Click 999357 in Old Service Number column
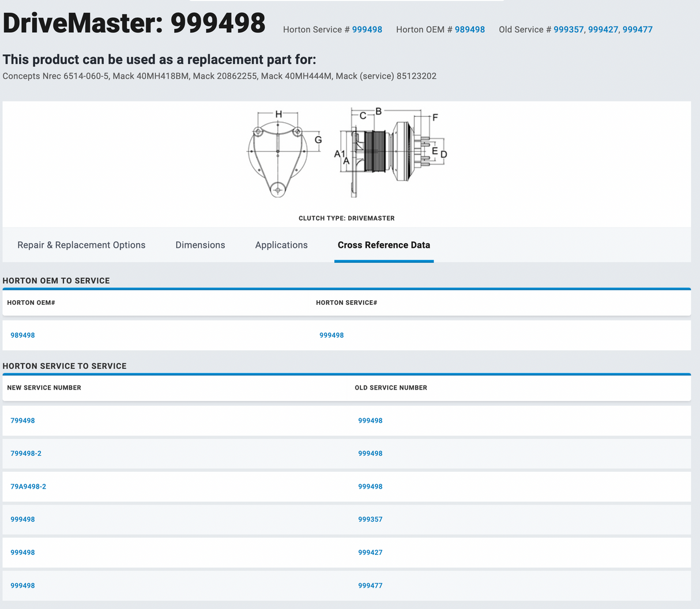Screen dimensions: 700x609 click(370, 519)
